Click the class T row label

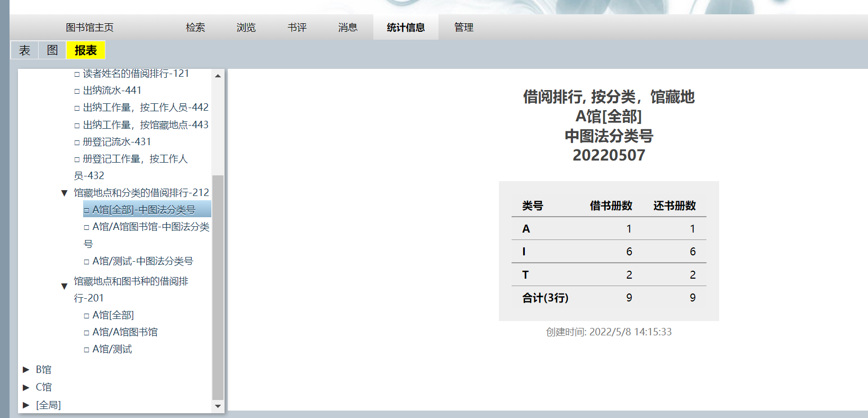(525, 275)
